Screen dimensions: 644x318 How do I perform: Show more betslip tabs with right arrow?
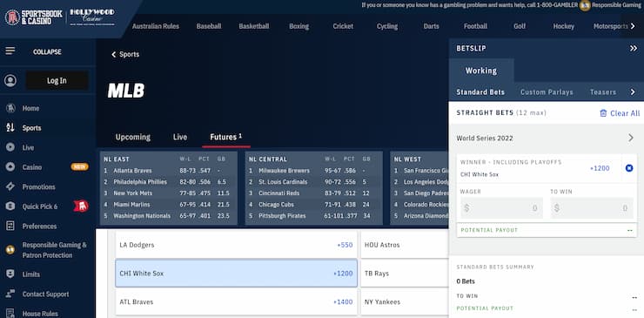[633, 92]
